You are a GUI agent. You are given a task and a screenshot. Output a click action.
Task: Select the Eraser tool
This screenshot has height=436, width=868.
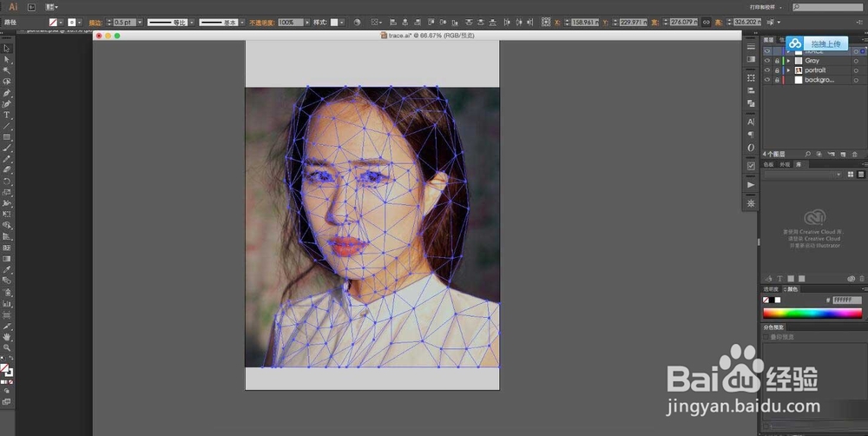click(x=7, y=170)
